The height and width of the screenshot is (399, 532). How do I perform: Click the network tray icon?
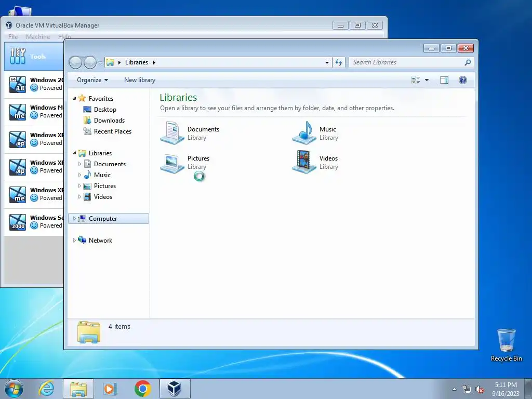pos(467,390)
